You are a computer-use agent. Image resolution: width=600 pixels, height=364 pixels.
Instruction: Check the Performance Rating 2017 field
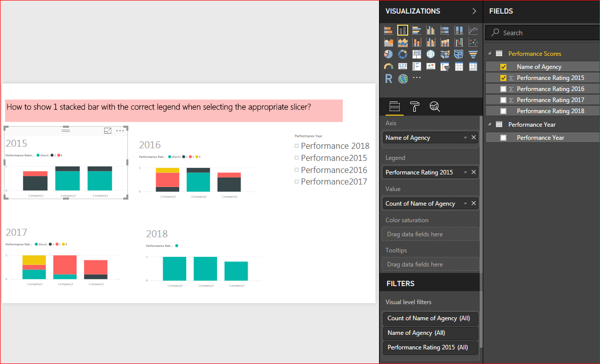coord(503,100)
